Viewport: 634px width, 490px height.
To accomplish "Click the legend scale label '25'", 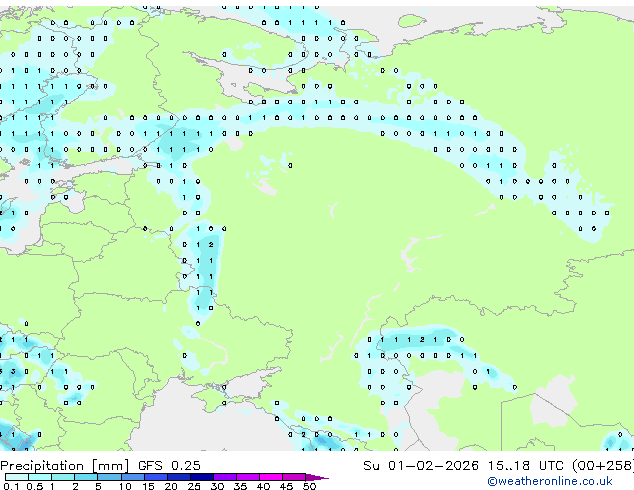I will point(194,486).
